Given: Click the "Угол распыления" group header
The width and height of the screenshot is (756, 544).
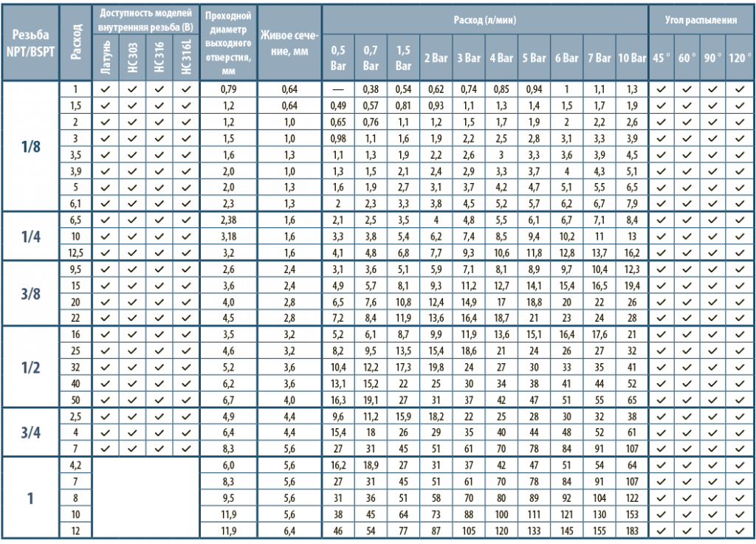Looking at the screenshot, I should click(x=701, y=20).
